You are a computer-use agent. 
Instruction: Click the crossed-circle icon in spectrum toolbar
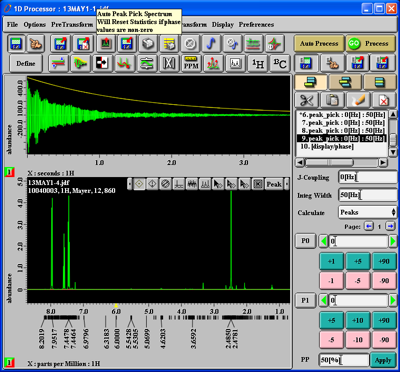(166, 184)
